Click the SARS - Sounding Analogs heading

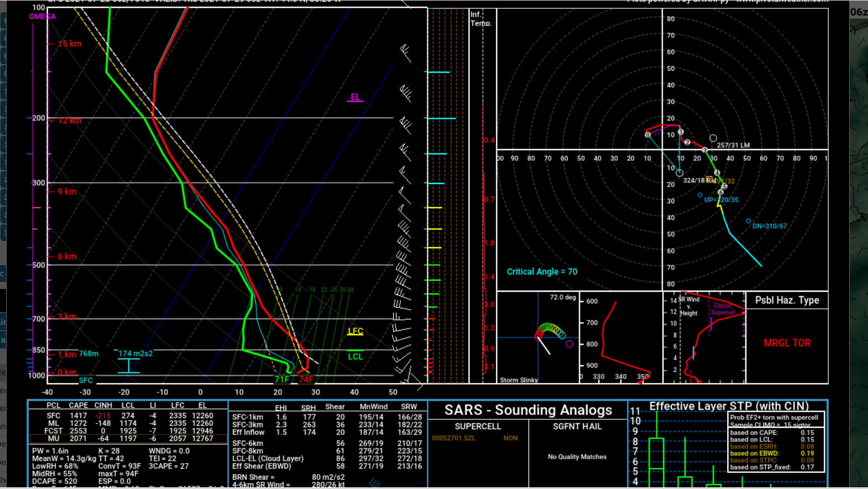[528, 410]
